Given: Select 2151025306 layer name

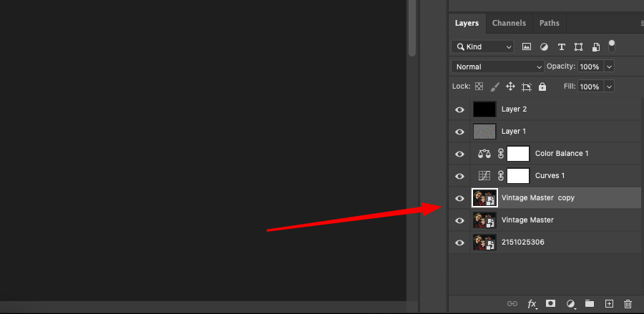Looking at the screenshot, I should click(523, 242).
